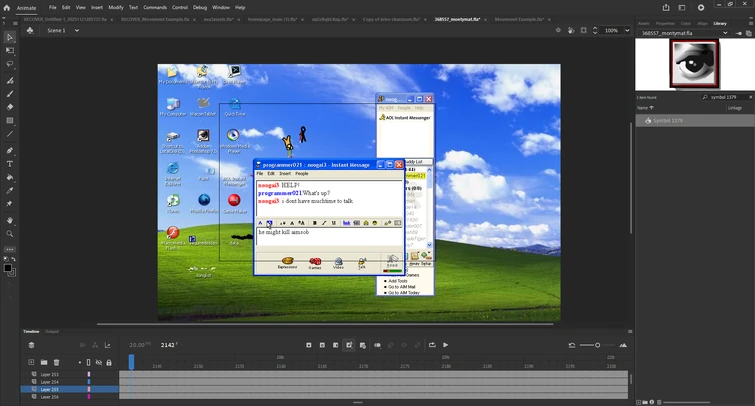Open the Commands menu
This screenshot has width=755, height=406.
point(155,7)
